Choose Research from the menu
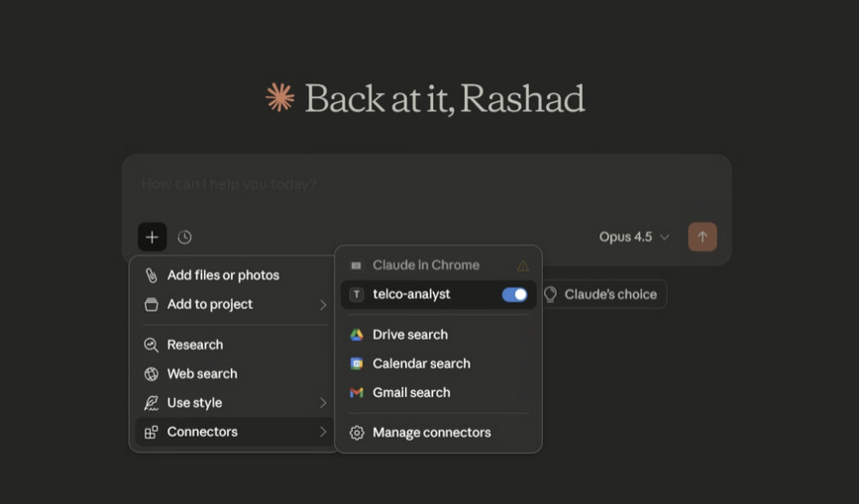The height and width of the screenshot is (504, 859). (195, 345)
